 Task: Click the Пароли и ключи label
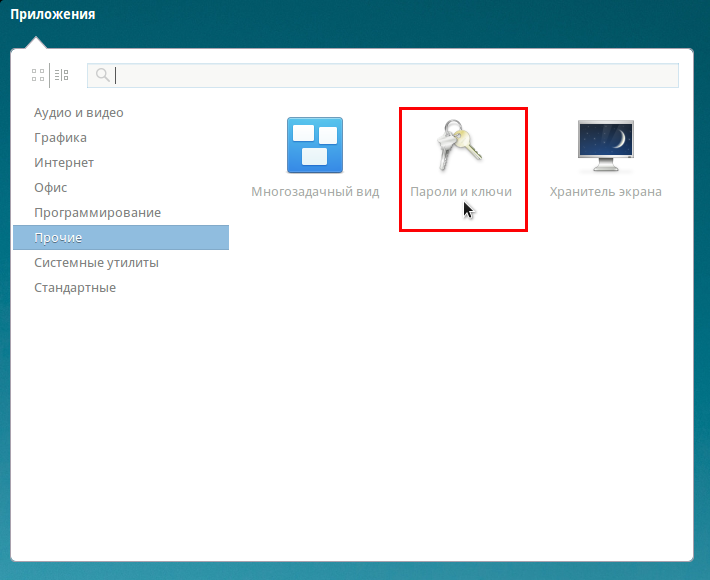[461, 192]
